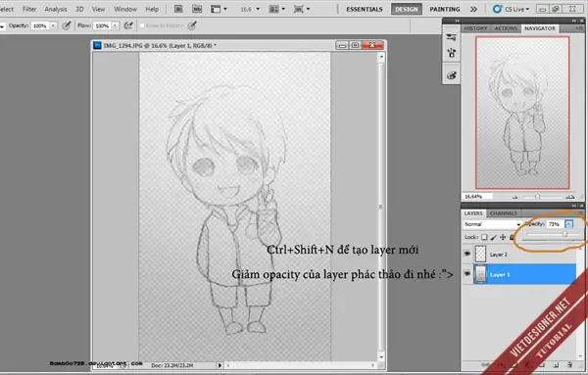Hide Layer 2 with its eye icon

pyautogui.click(x=467, y=254)
